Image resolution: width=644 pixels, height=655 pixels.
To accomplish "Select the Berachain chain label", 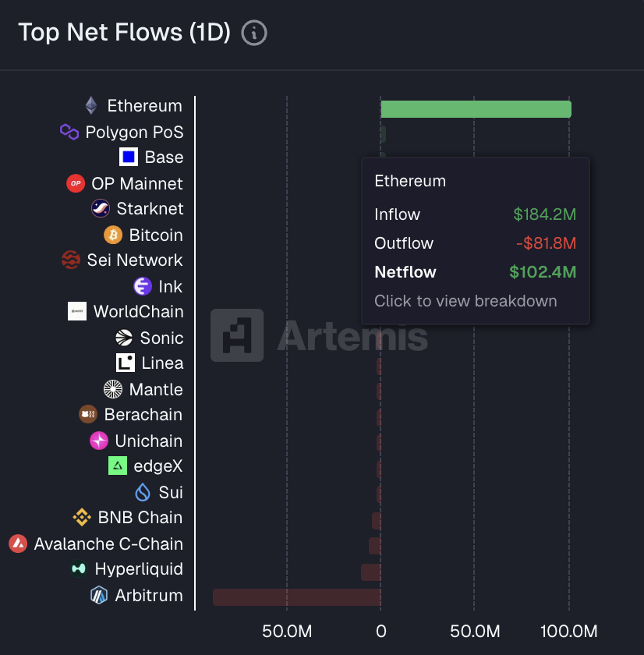I will click(x=143, y=415).
